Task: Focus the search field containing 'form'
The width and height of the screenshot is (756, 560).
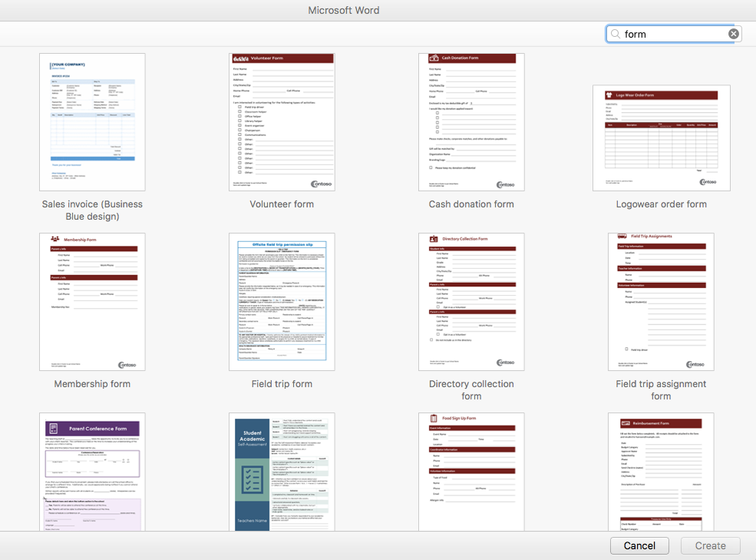Action: (674, 34)
